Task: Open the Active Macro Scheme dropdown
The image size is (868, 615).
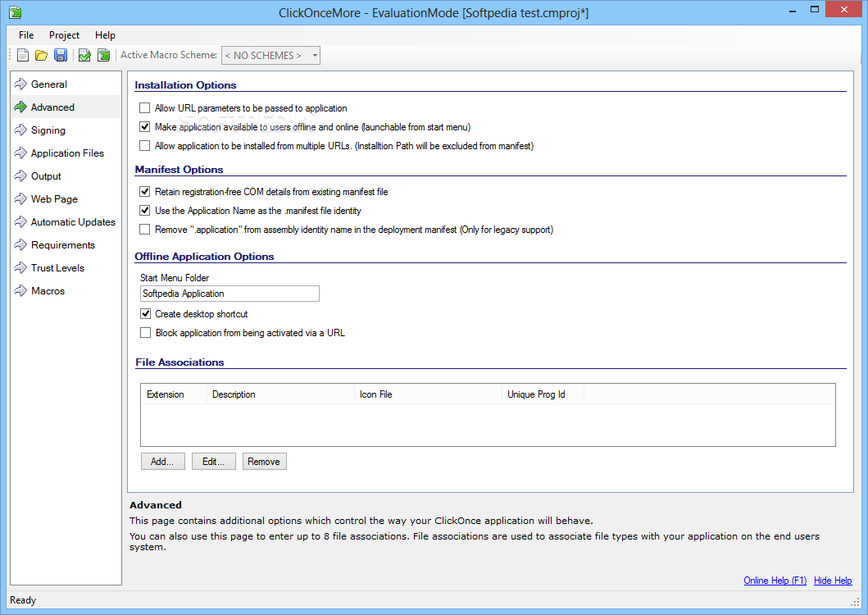Action: pyautogui.click(x=270, y=56)
